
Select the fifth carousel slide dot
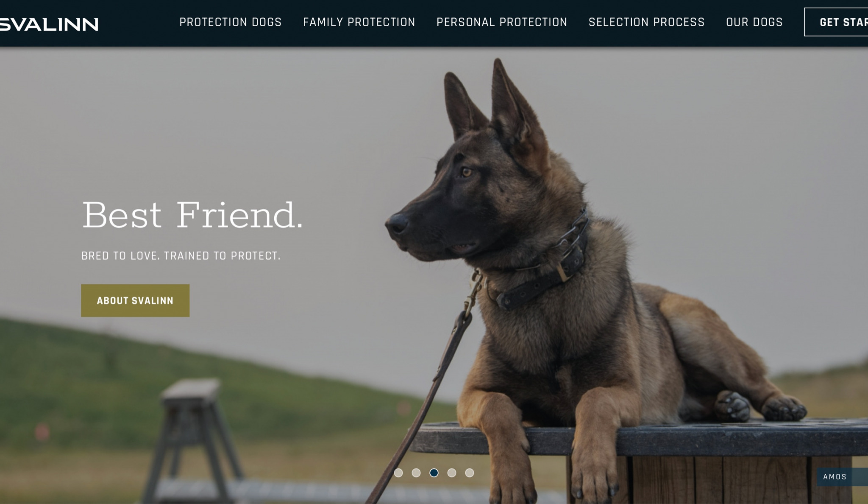click(x=470, y=473)
